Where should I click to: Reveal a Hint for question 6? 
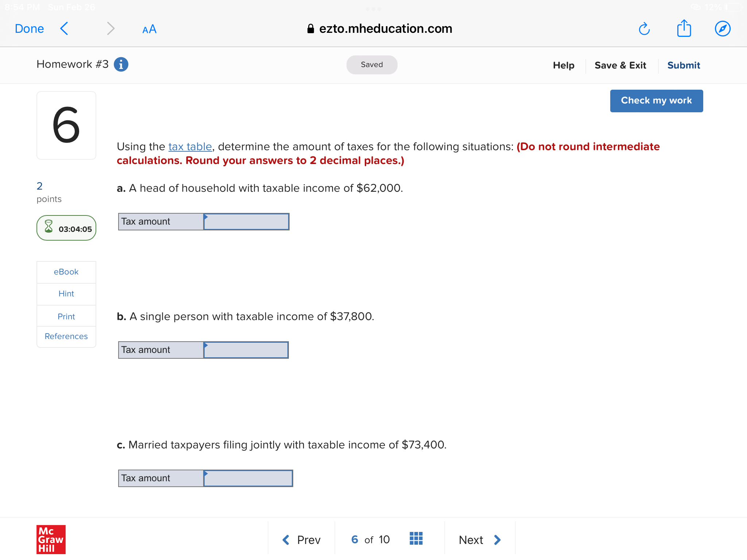[66, 294]
